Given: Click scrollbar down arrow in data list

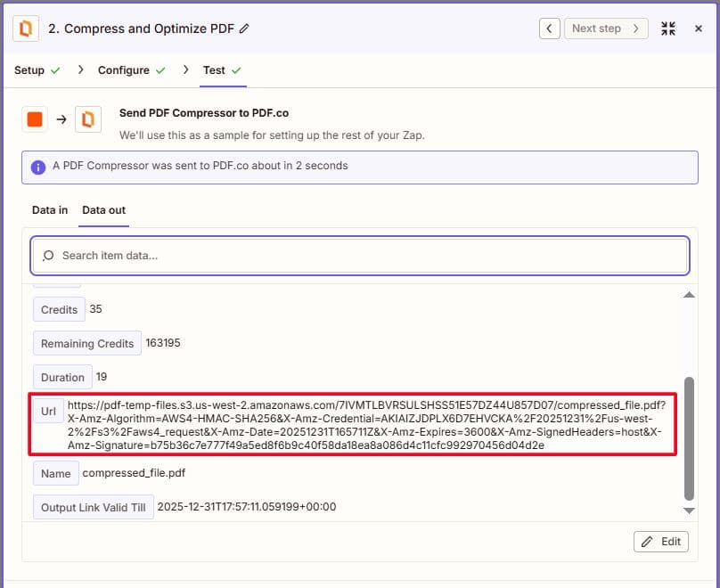Looking at the screenshot, I should [688, 510].
